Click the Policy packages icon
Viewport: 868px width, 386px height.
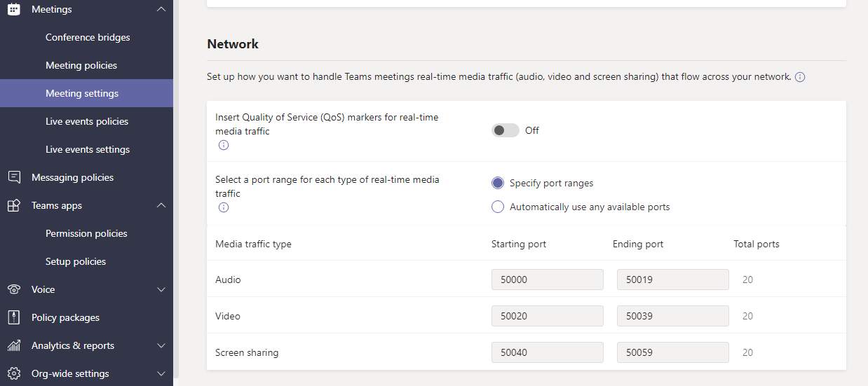13,317
